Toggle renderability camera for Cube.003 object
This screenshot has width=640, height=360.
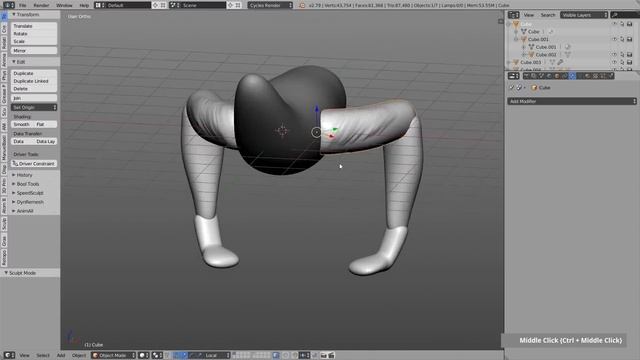click(630, 62)
